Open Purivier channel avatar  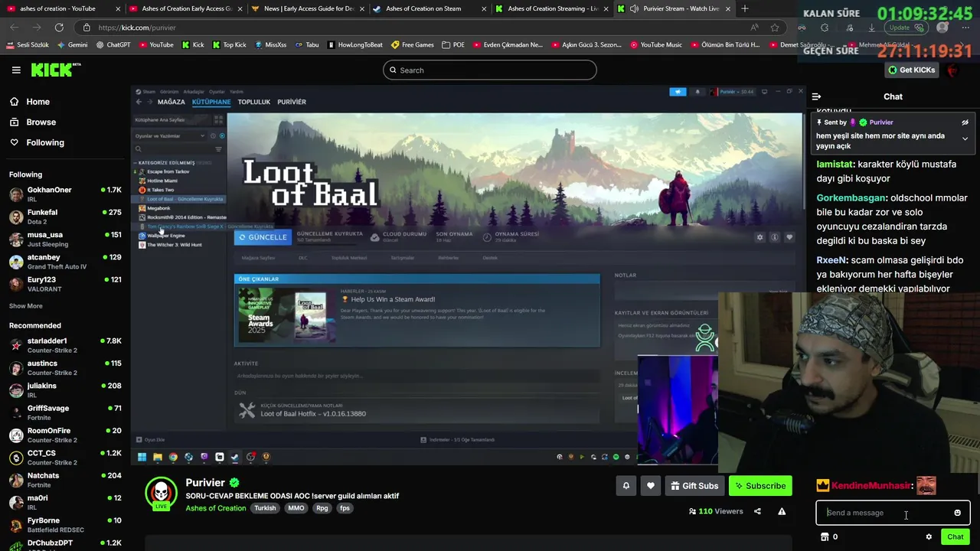161,494
